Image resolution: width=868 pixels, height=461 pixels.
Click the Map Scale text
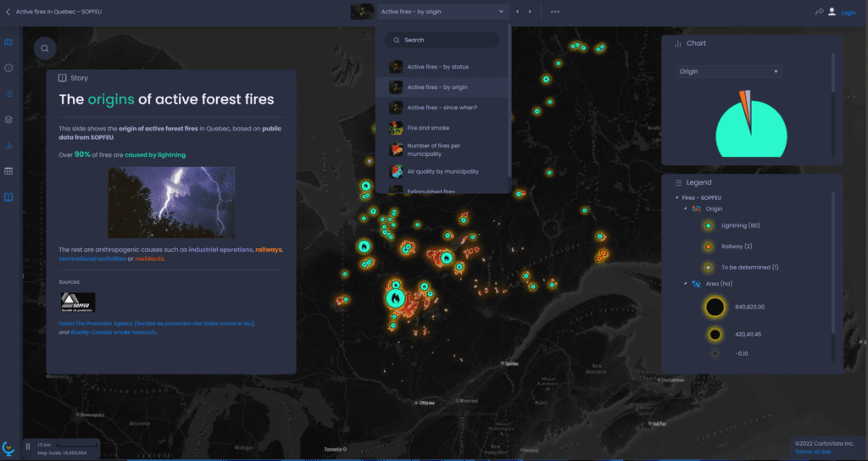(62, 453)
